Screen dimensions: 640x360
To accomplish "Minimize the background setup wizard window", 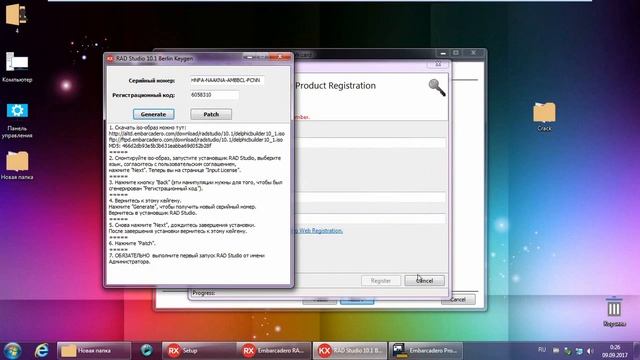I will tap(443, 53).
